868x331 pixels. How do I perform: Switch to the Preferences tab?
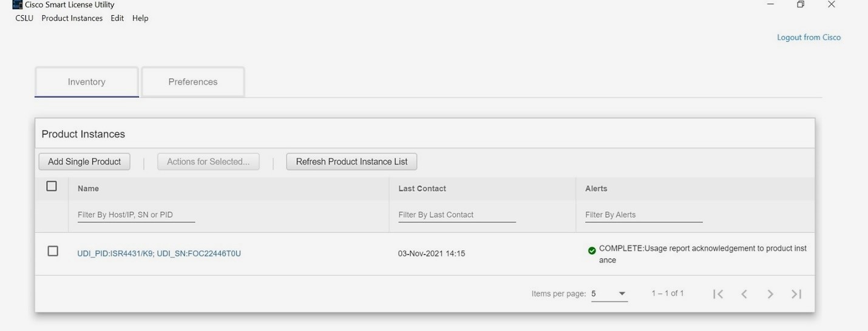(x=193, y=82)
